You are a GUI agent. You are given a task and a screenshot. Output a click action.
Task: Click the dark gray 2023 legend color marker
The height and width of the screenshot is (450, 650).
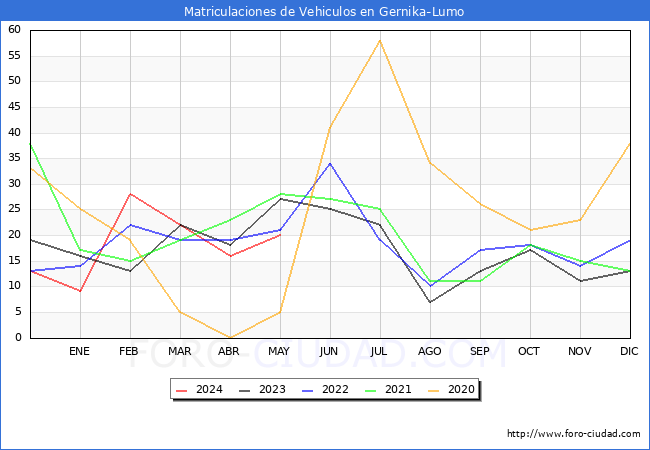tap(245, 390)
